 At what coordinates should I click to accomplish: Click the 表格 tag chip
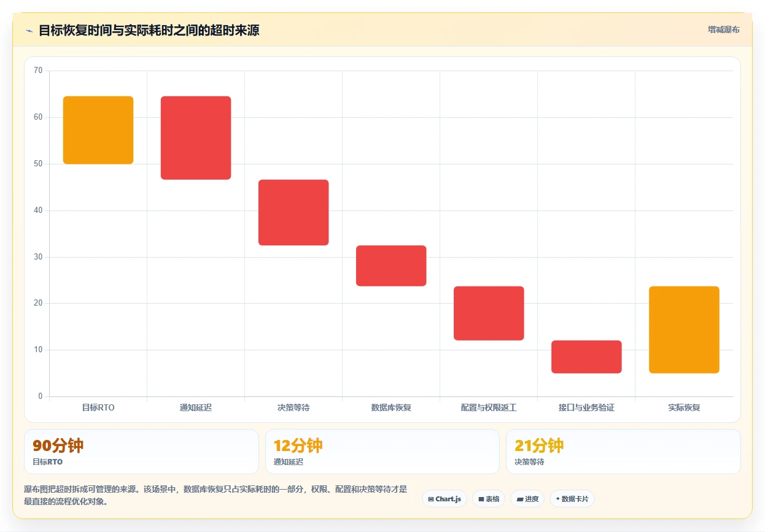489,499
